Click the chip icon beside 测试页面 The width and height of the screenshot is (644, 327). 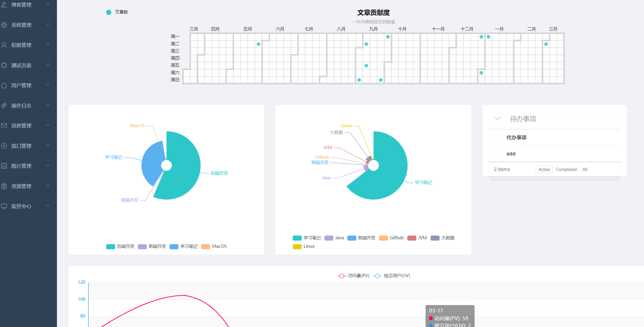[x=4, y=65]
